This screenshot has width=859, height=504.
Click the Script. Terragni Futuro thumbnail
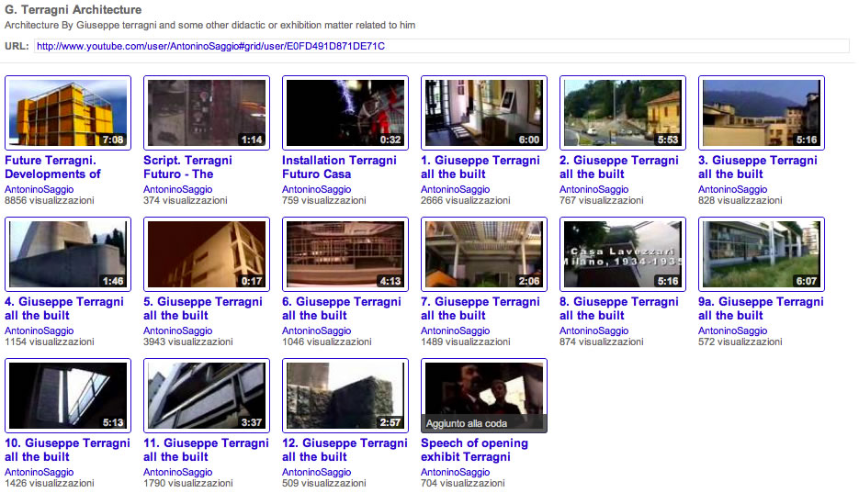(207, 112)
